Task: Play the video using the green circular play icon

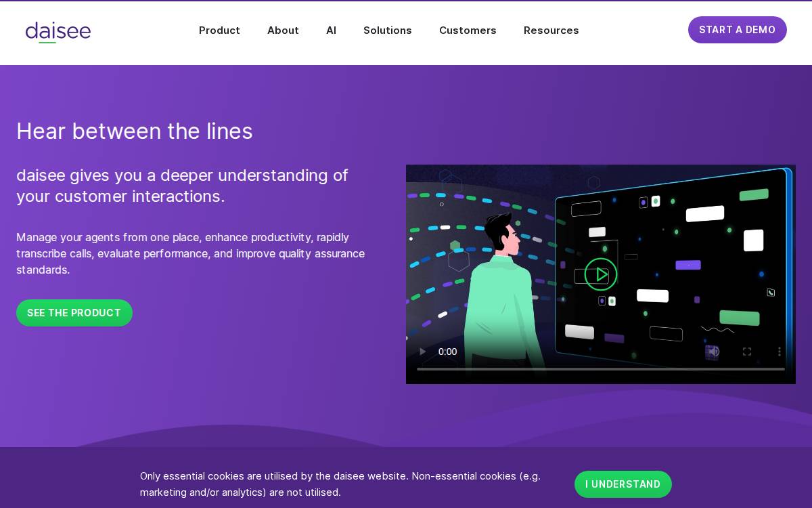Action: pyautogui.click(x=601, y=274)
